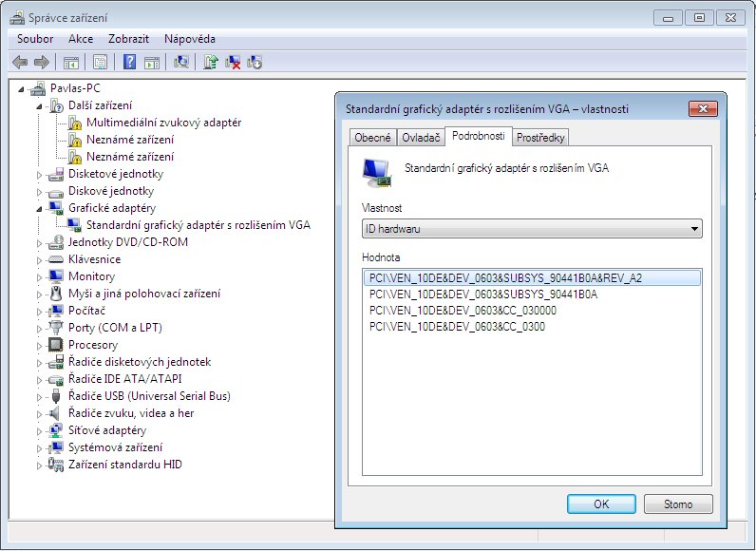Close the VGA adapter properties dialog
Screen dimensions: 756x551
pyautogui.click(x=703, y=109)
